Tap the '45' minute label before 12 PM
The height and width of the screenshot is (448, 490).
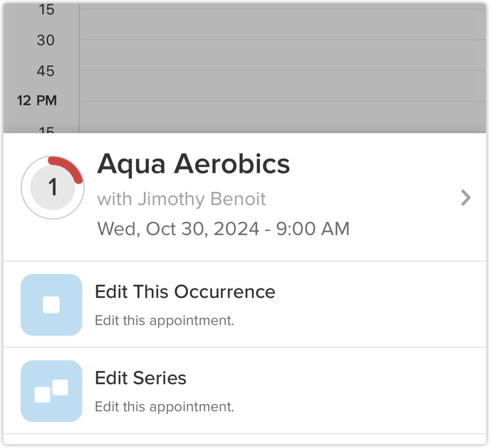(46, 71)
